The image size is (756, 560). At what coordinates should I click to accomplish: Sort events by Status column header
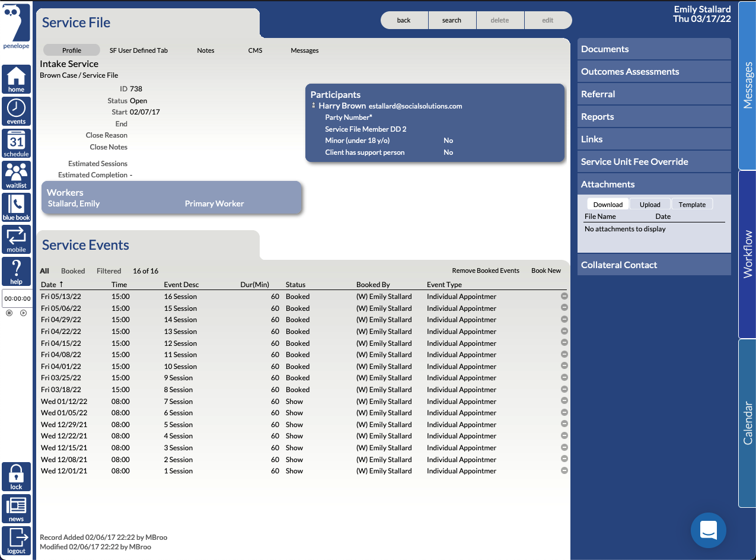(295, 285)
